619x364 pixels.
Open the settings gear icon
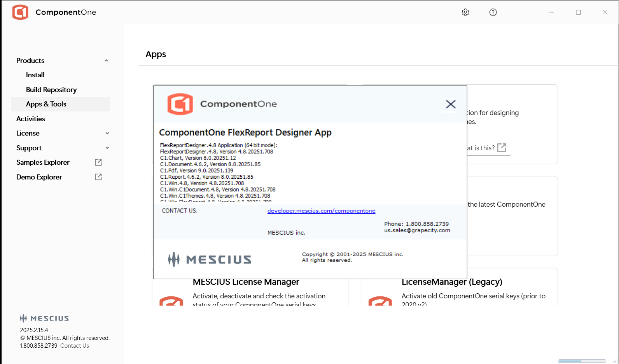tap(465, 12)
